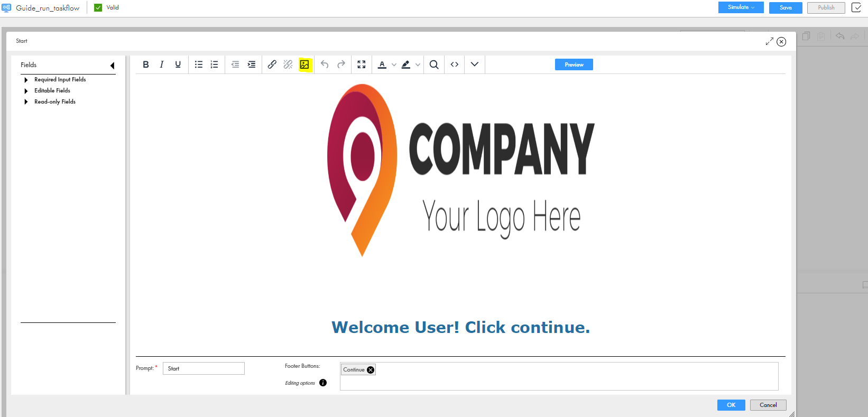This screenshot has width=868, height=417.
Task: Confirm the dialog with OK
Action: [731, 405]
